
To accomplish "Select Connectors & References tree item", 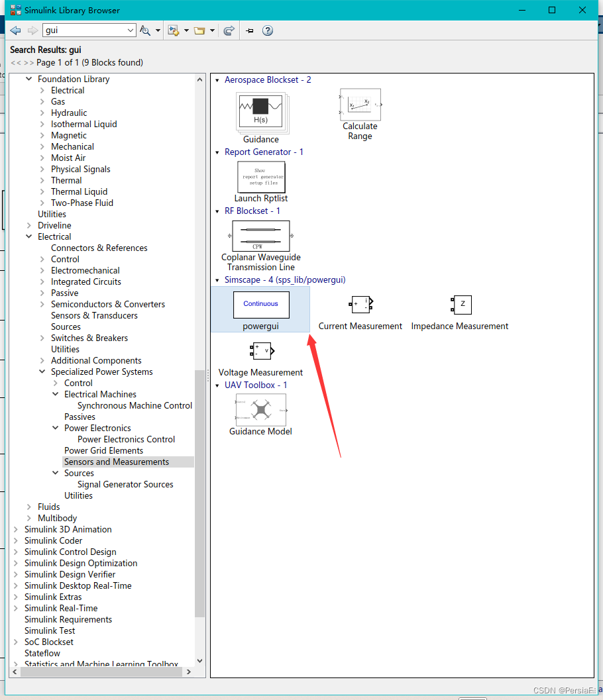I will (x=99, y=248).
